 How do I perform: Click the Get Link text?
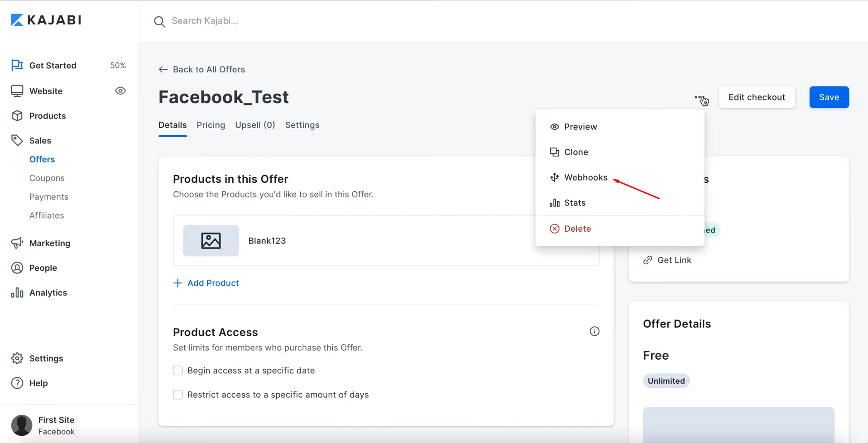pos(674,260)
